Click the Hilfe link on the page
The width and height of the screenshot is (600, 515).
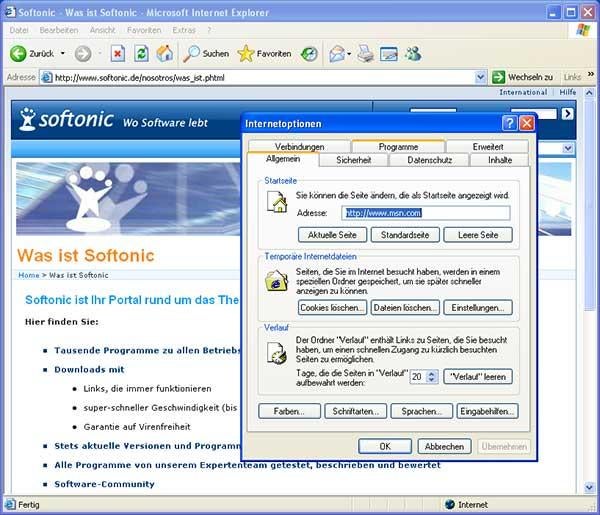tap(568, 92)
